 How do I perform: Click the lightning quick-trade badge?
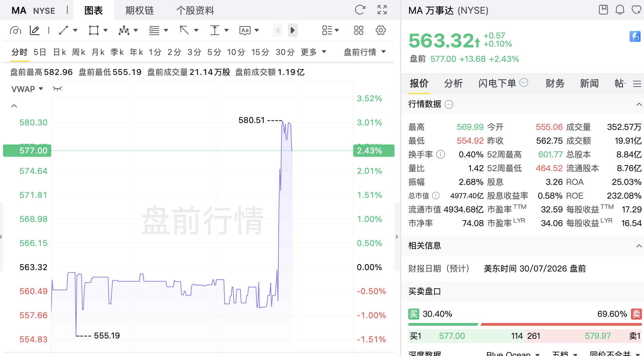tap(635, 36)
